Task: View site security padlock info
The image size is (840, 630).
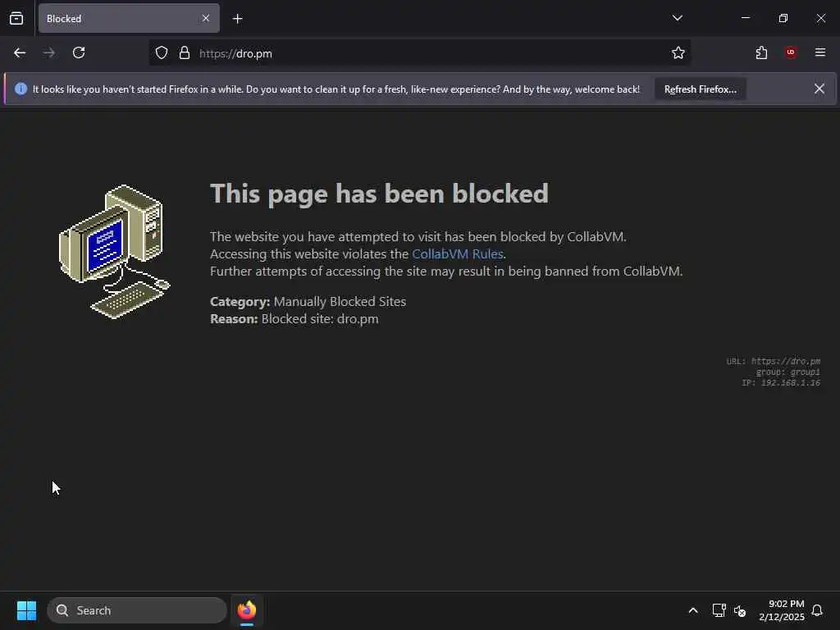Action: (185, 53)
